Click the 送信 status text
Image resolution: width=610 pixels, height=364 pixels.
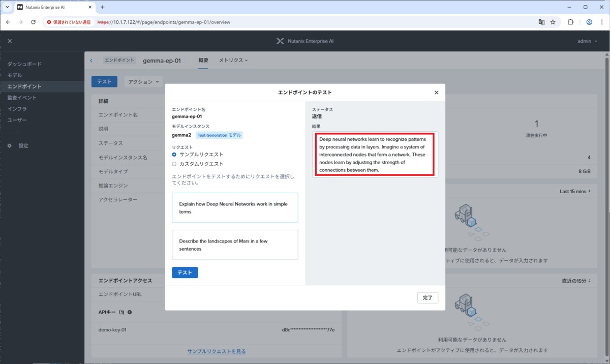[x=317, y=116]
